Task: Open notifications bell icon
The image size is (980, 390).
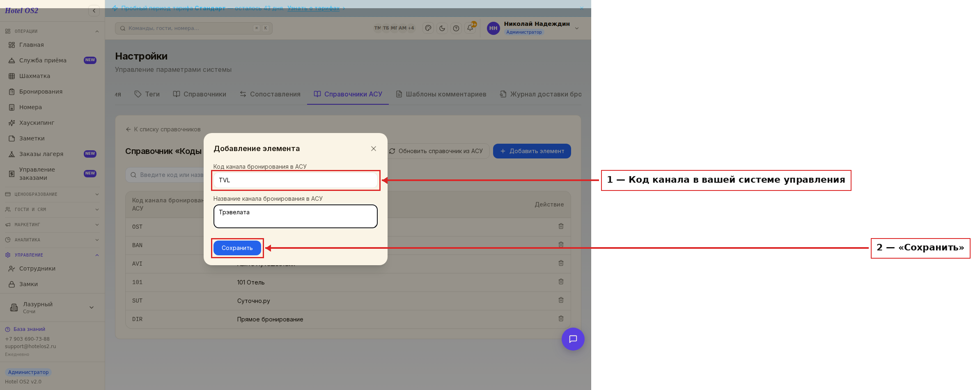Action: 470,28
